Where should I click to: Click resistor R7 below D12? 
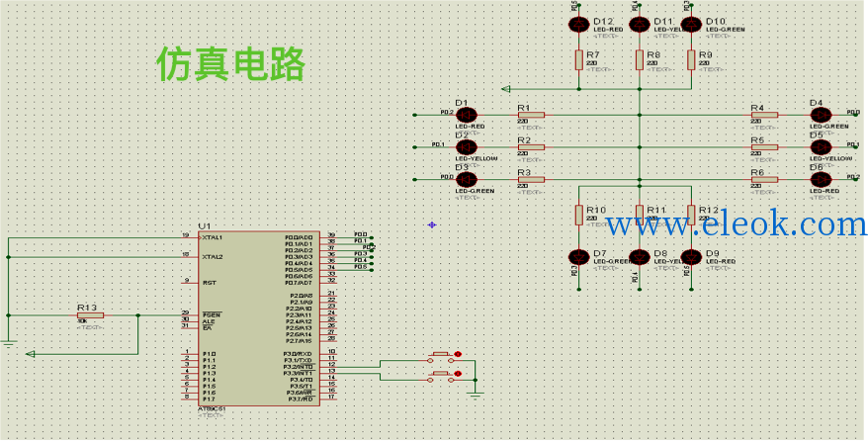click(x=579, y=59)
